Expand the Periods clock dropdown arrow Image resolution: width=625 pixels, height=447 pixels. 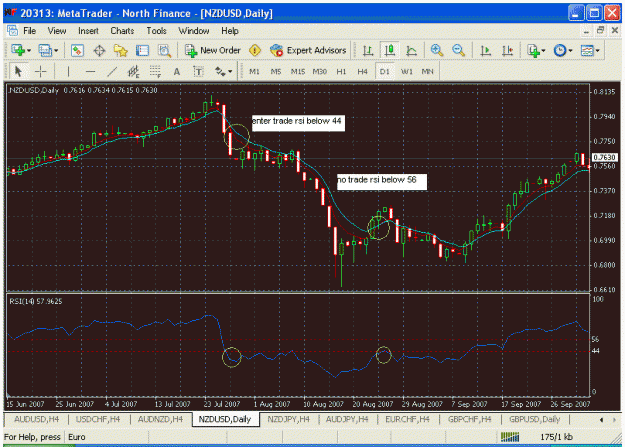570,51
